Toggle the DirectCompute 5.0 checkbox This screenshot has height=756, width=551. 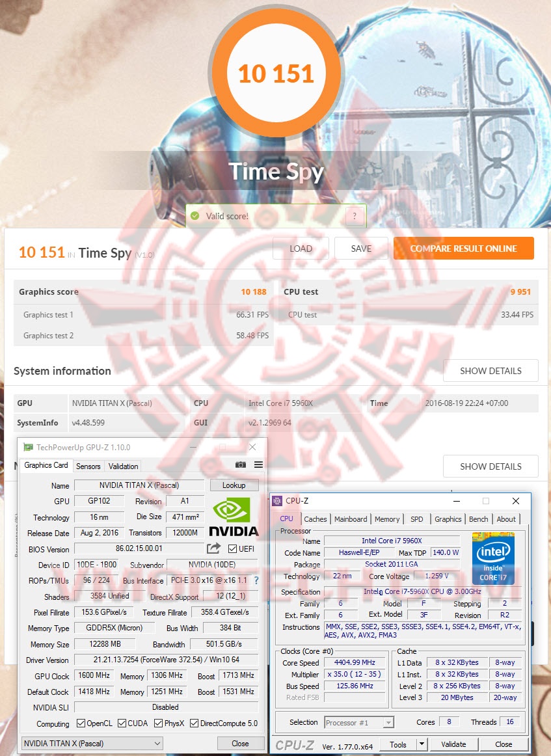tap(195, 723)
